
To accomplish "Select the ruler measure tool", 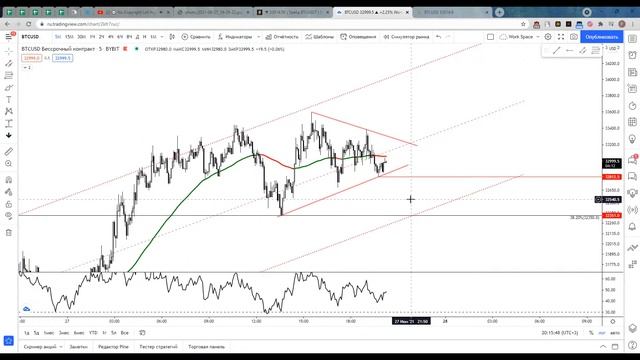I will pos(9,151).
